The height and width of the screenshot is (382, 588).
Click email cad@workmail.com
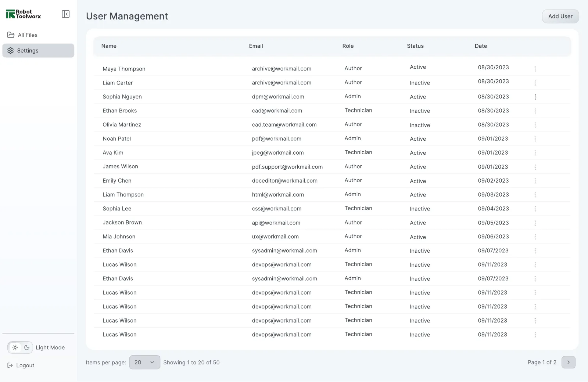point(277,111)
